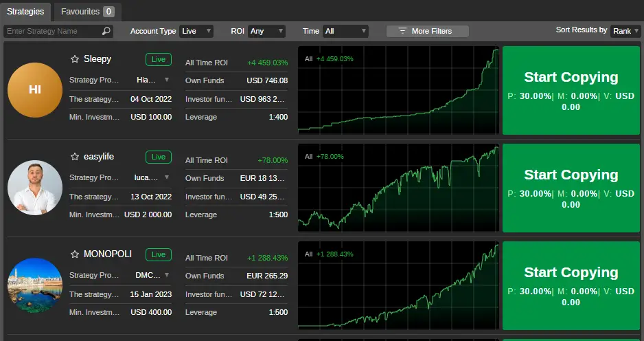Viewport: 644px width, 341px height.
Task: Click the search magnifier icon
Action: tap(106, 31)
